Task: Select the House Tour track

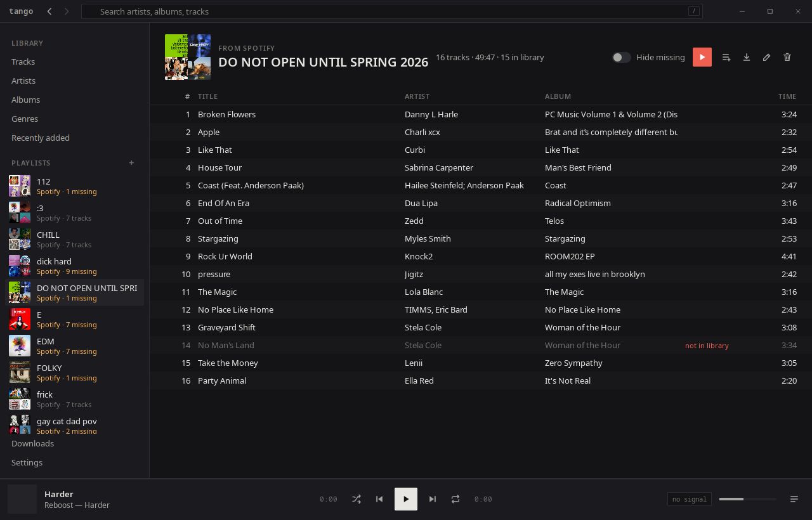Action: [x=481, y=167]
